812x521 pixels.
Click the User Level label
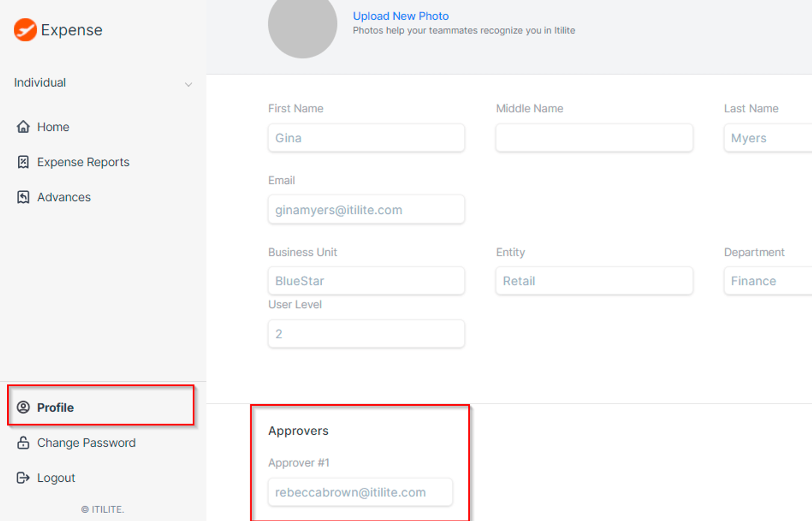[x=295, y=304]
